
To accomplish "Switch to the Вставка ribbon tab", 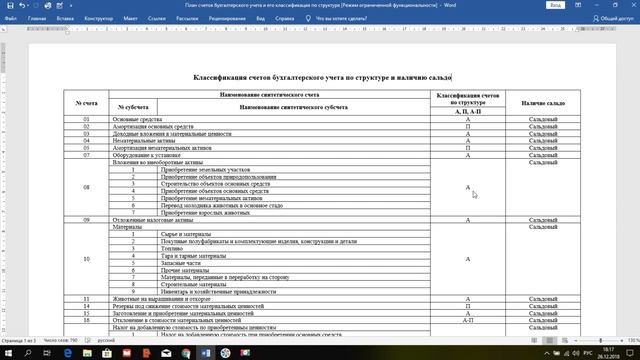I will (x=65, y=18).
